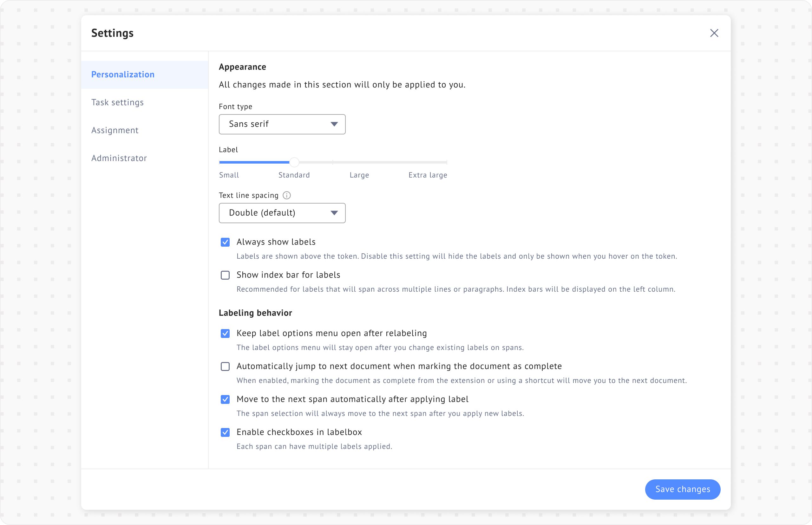
Task: Select the Personalization tab
Action: coord(123,75)
